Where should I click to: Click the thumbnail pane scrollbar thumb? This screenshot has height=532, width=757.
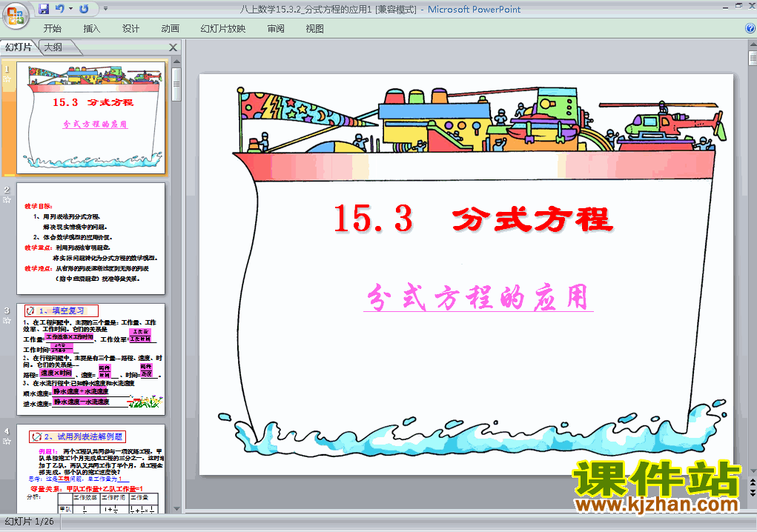[x=176, y=84]
